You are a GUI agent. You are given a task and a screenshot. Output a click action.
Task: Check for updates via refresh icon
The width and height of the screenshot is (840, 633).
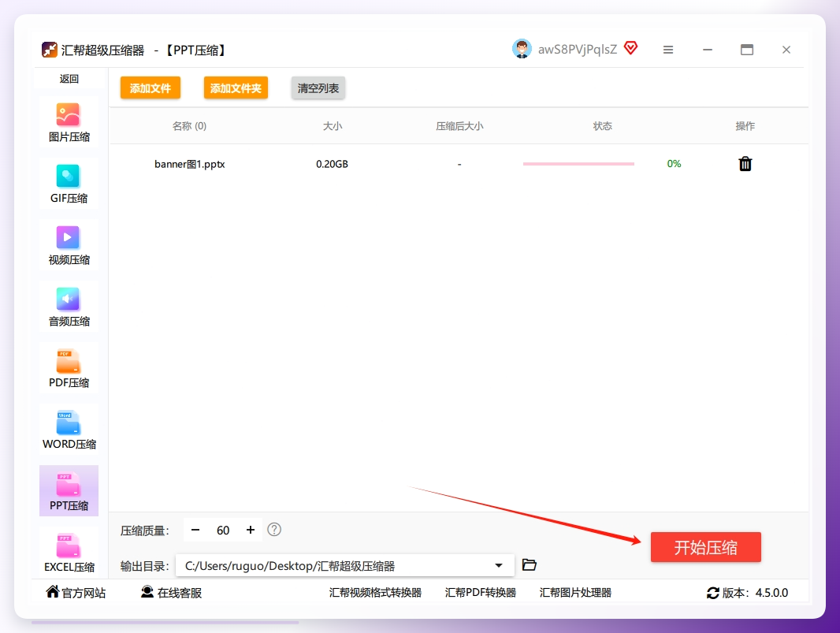[x=713, y=593]
